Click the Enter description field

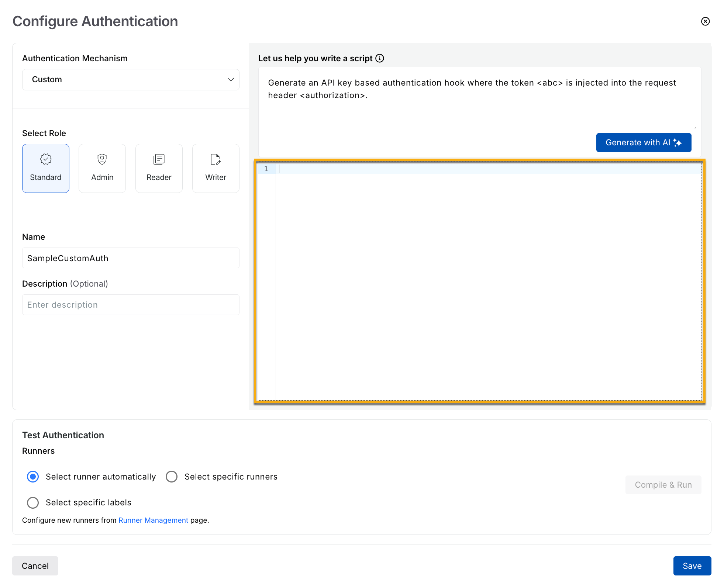point(131,305)
